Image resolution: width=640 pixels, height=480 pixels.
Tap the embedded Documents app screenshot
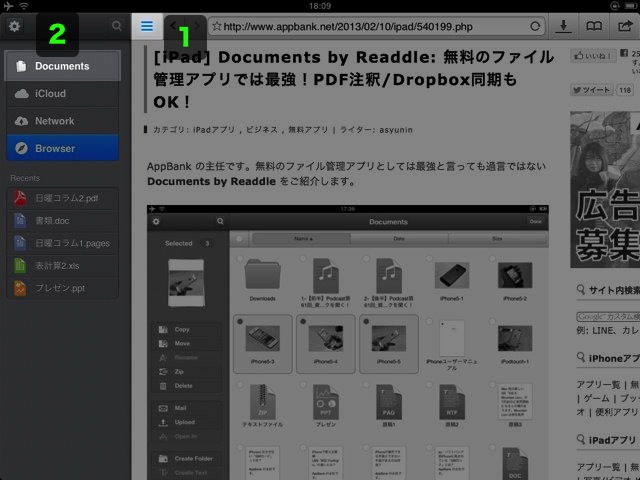tap(348, 342)
